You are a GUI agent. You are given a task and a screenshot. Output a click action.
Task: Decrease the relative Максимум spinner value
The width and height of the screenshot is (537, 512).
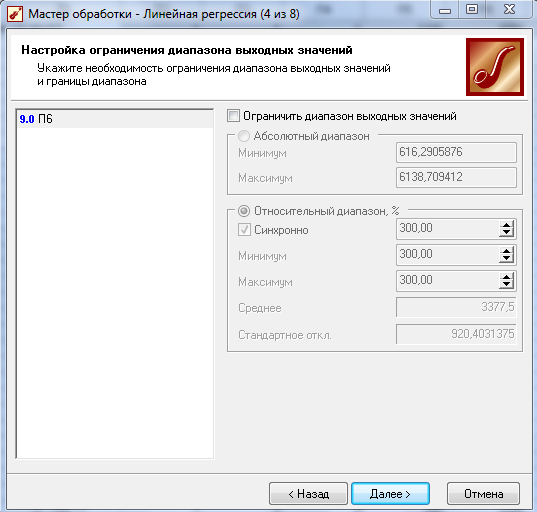pyautogui.click(x=506, y=285)
